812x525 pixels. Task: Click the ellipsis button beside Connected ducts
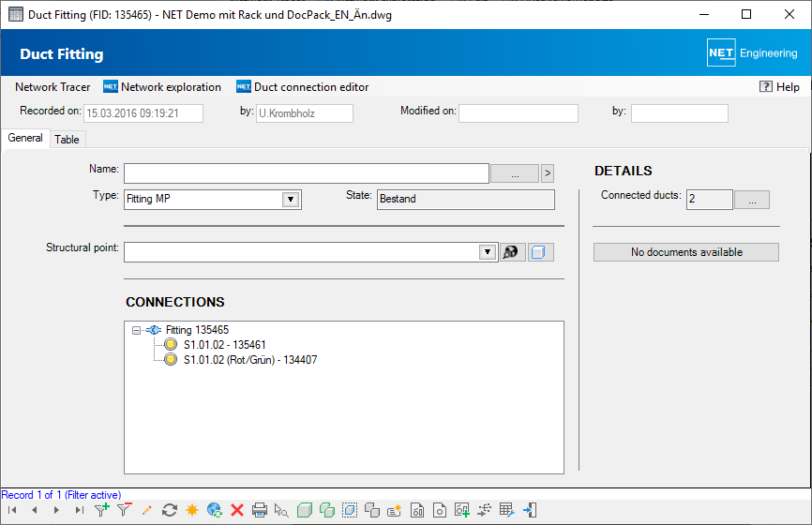[751, 199]
